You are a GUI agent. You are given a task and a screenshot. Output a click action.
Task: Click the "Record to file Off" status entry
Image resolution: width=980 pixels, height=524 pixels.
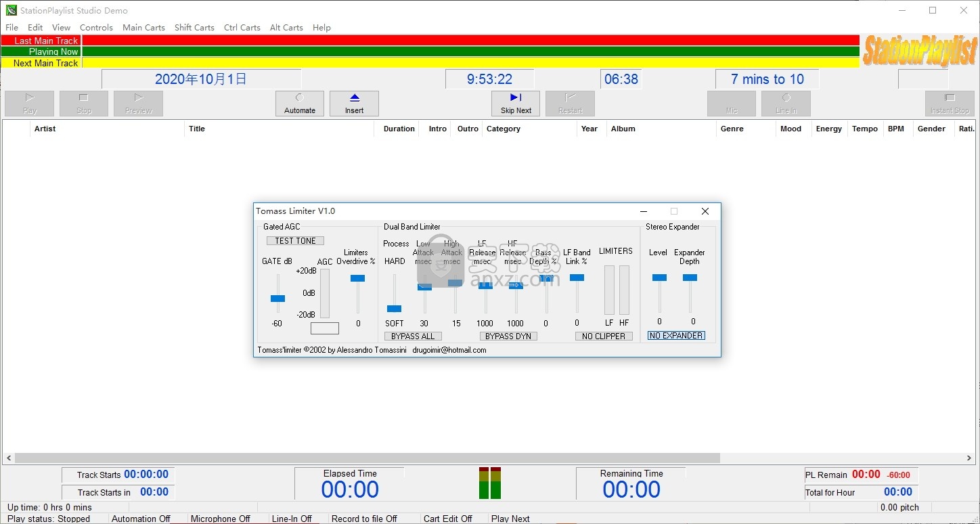(364, 519)
